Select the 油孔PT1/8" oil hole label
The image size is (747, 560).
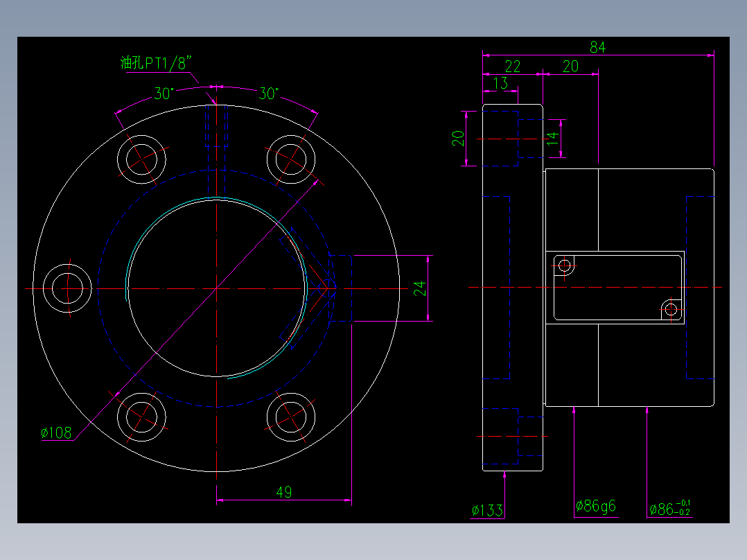[x=156, y=63]
